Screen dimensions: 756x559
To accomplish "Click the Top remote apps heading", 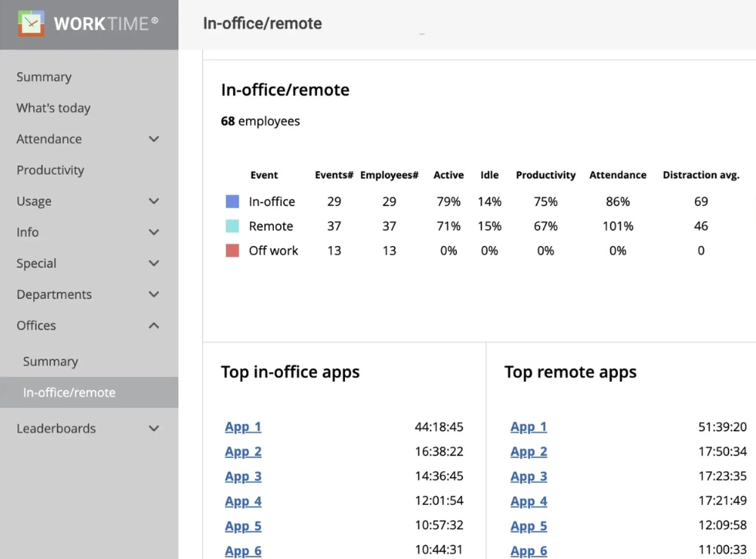I will [x=570, y=372].
